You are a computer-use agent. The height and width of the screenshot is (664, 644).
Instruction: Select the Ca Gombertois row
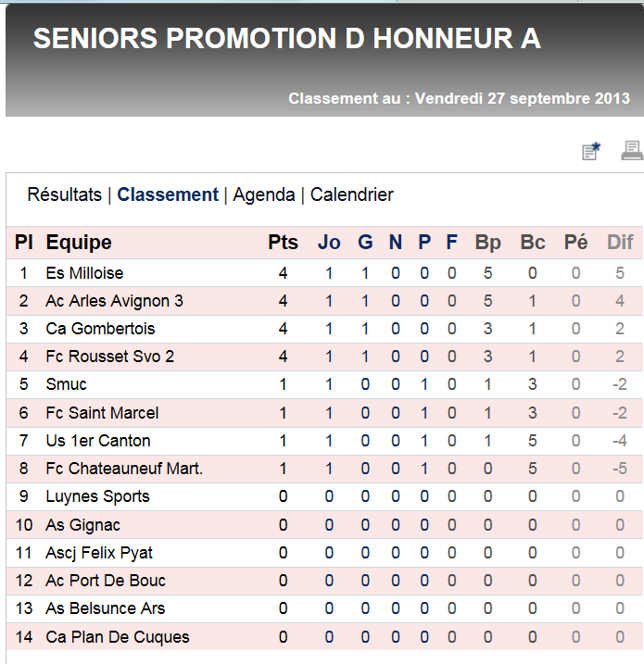coord(324,329)
